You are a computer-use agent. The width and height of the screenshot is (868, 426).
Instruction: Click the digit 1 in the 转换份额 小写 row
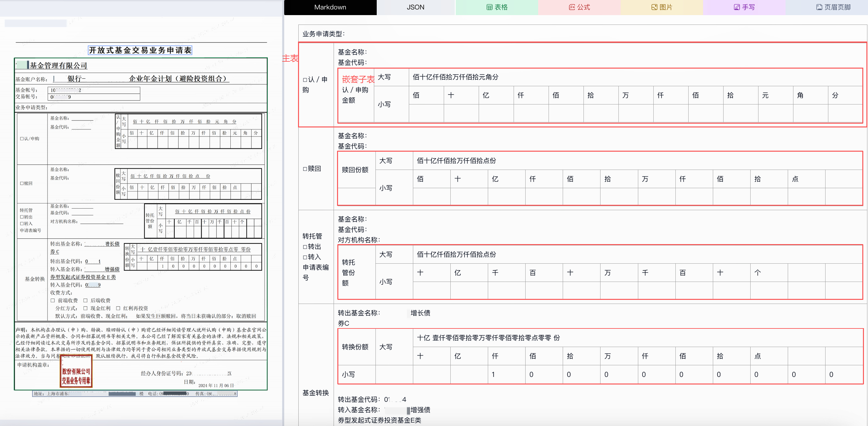pos(493,374)
